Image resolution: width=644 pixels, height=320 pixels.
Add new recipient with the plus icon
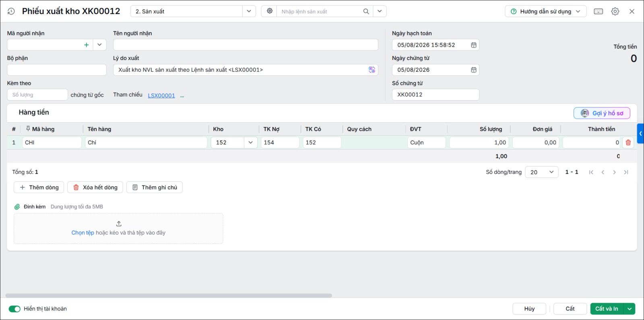point(86,45)
